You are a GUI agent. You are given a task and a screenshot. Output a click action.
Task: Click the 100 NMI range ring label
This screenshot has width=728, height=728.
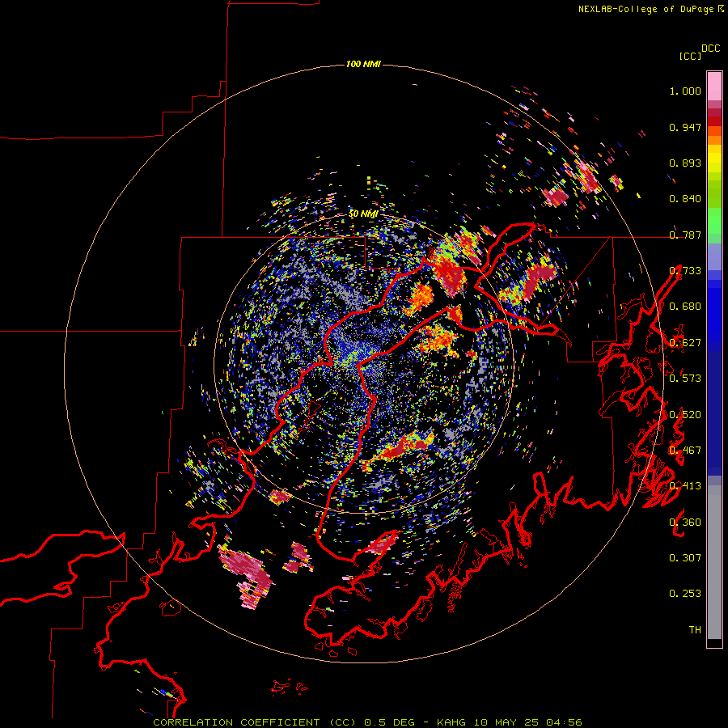tap(363, 64)
